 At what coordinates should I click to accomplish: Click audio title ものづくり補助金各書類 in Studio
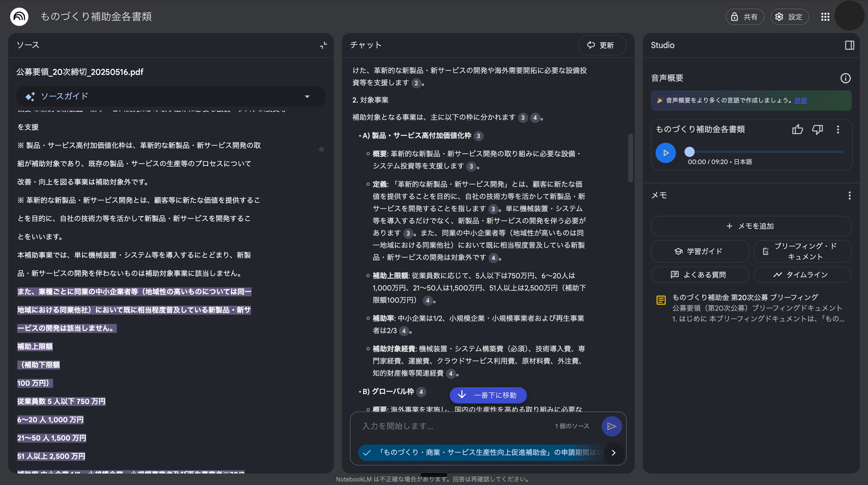click(700, 129)
